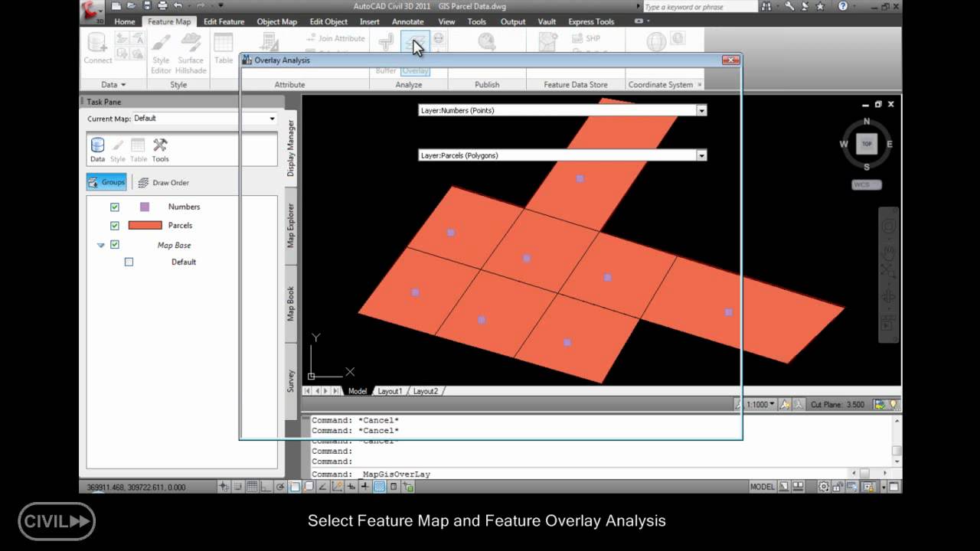Image resolution: width=980 pixels, height=551 pixels.
Task: Open the Survey side tab
Action: click(x=291, y=381)
